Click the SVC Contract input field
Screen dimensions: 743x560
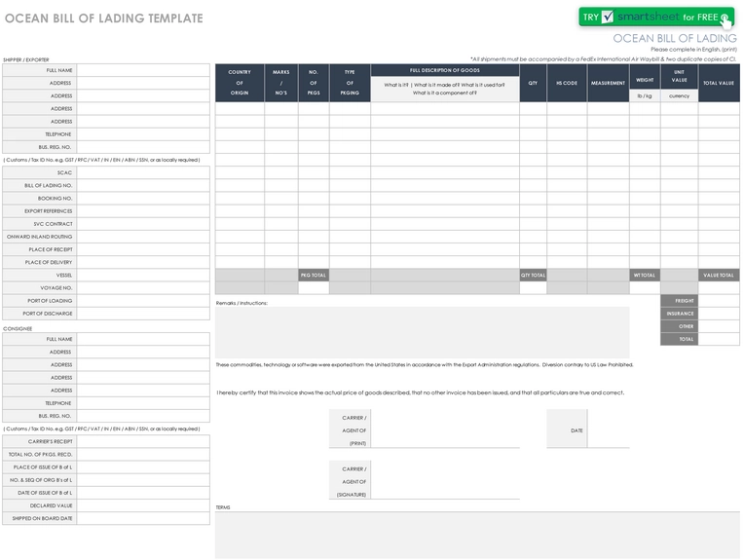143,224
